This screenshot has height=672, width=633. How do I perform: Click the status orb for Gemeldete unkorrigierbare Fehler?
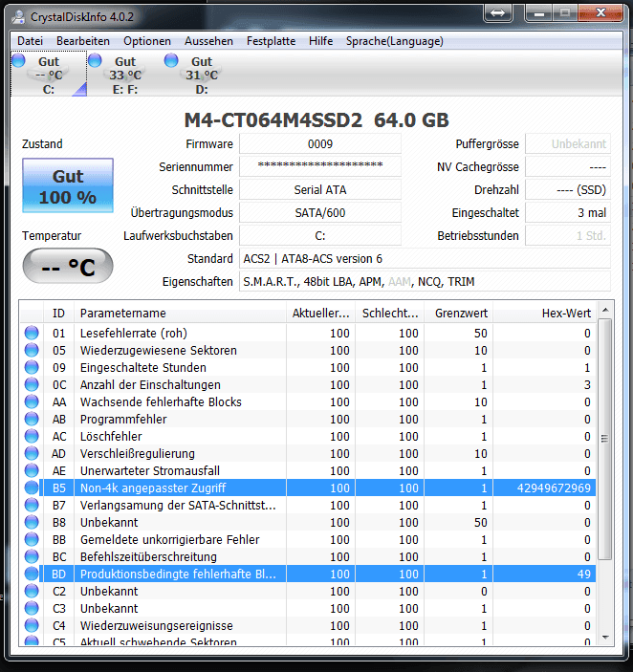coord(32,539)
